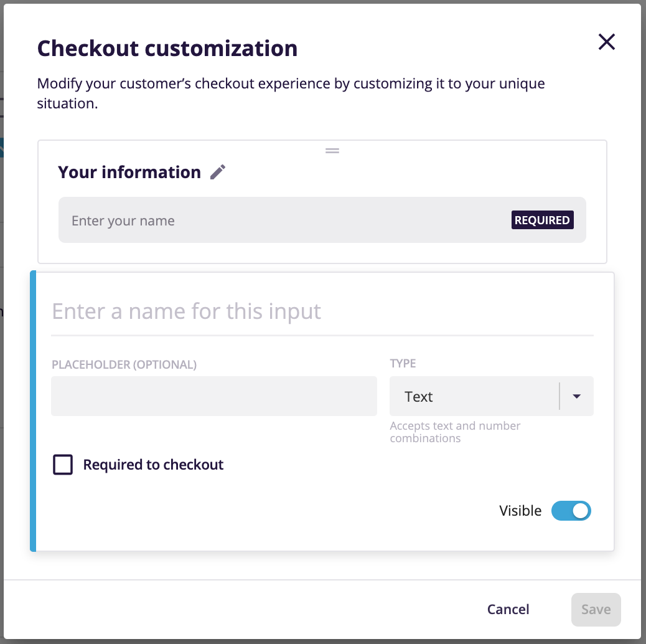Click the blue accent bar beside the input editor
The width and height of the screenshot is (646, 644).
(x=34, y=411)
